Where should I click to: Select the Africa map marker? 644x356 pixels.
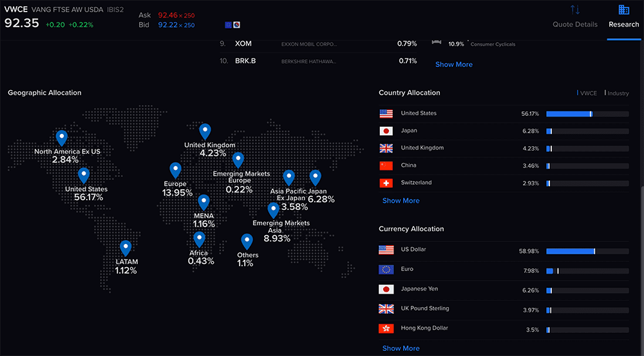(x=200, y=239)
